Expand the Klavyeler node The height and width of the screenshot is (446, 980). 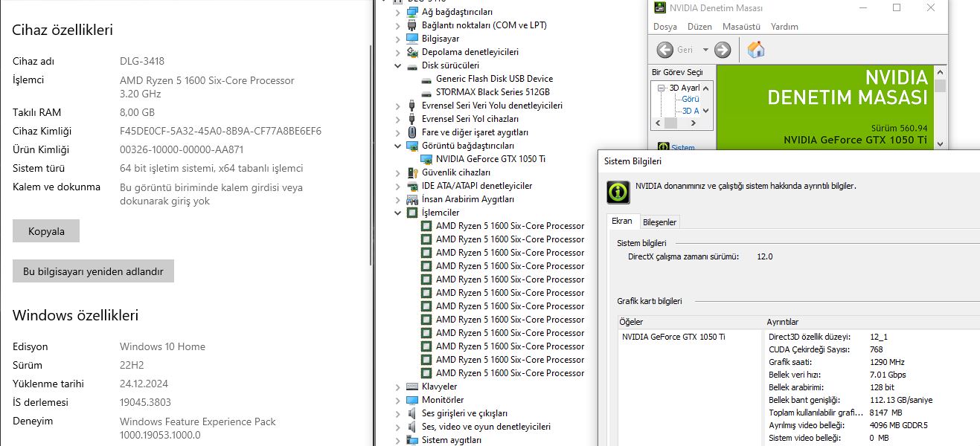pos(398,387)
